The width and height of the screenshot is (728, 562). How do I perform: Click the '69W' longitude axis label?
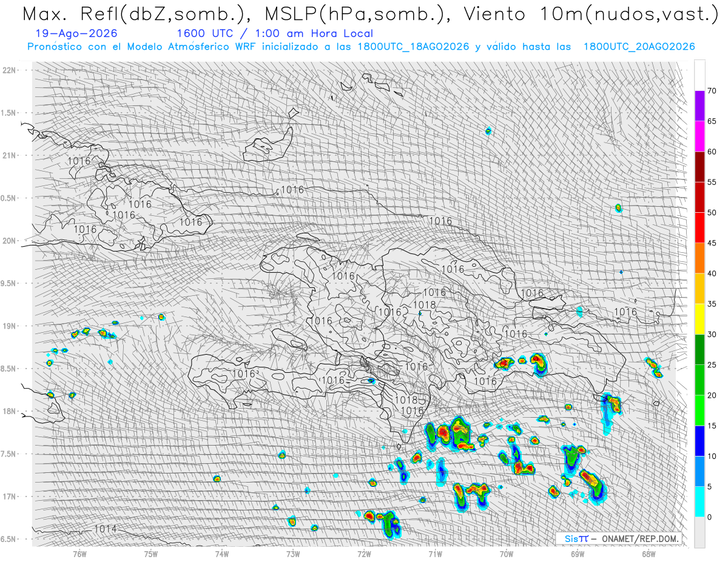coord(578,553)
